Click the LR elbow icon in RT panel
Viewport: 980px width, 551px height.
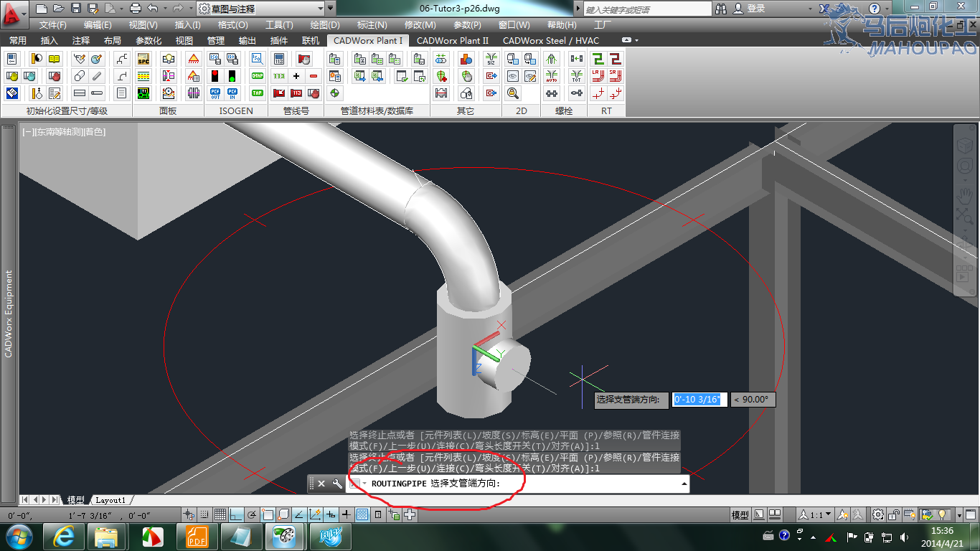click(598, 75)
